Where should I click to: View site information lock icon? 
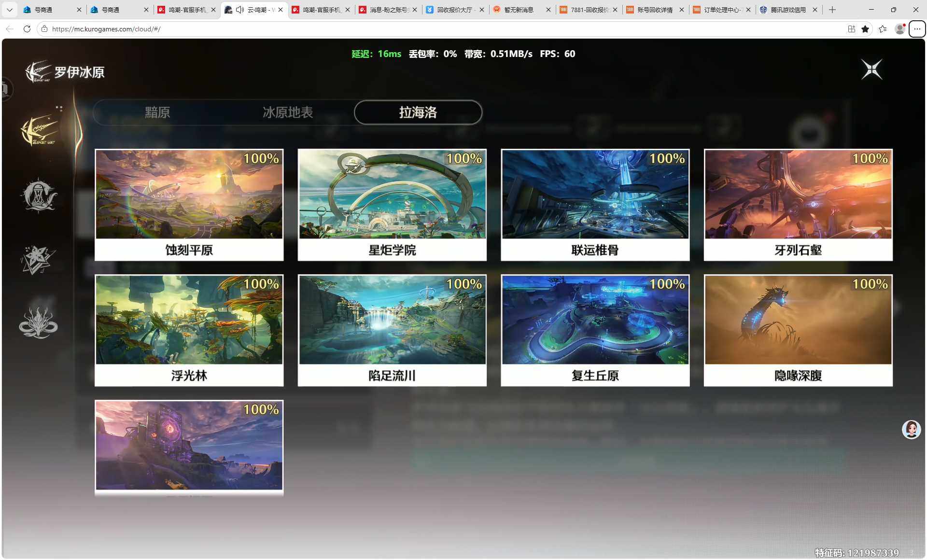coord(44,29)
